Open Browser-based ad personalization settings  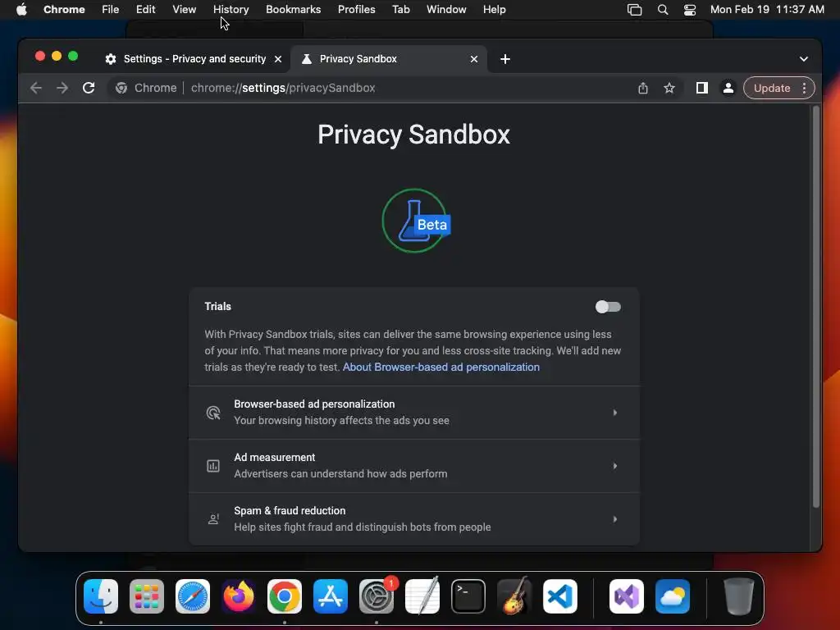(x=413, y=413)
